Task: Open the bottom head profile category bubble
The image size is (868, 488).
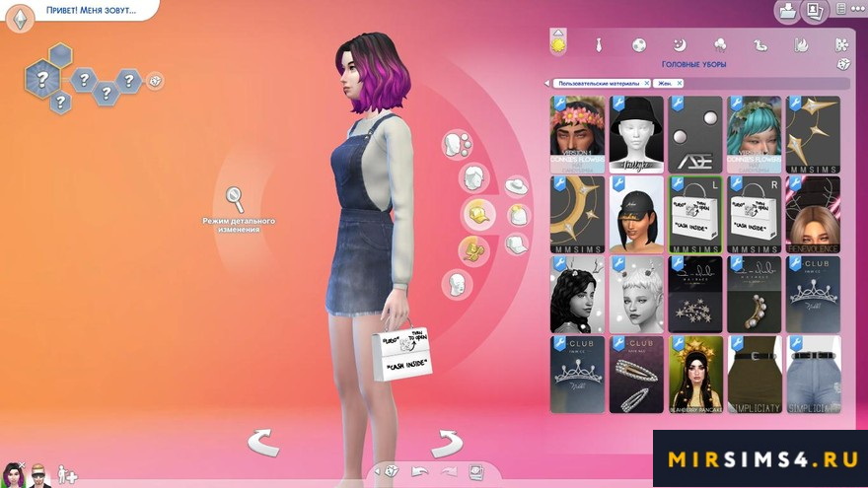Action: point(458,285)
